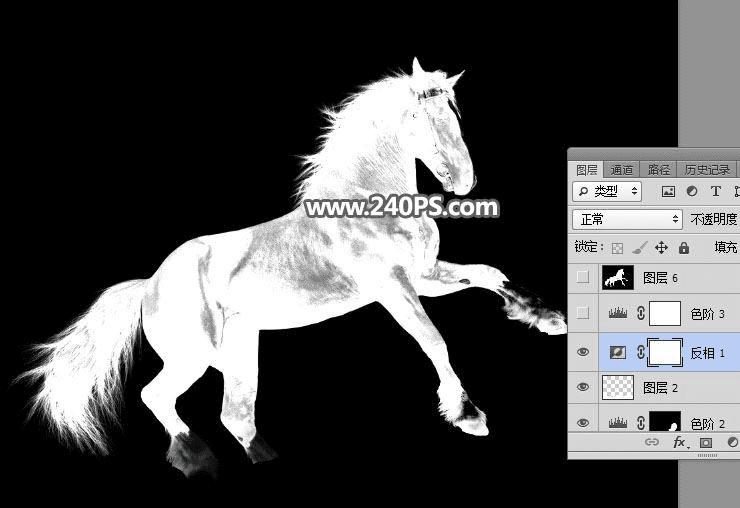
Task: Select layer name 反相 1
Action: point(707,353)
